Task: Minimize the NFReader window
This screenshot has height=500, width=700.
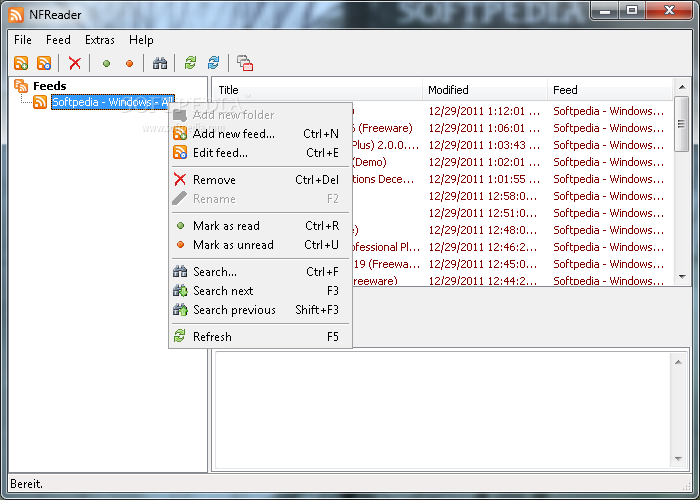Action: point(605,10)
